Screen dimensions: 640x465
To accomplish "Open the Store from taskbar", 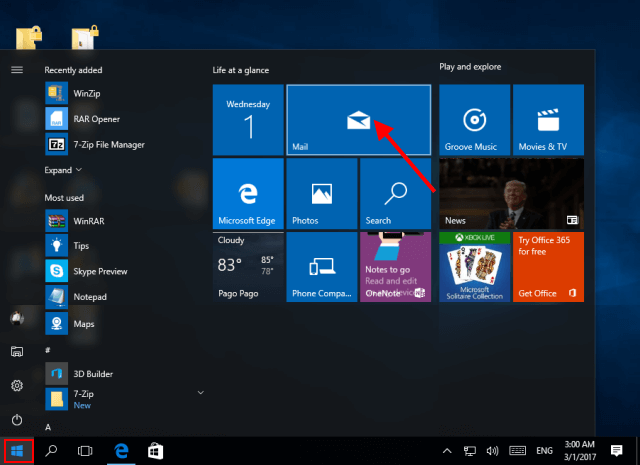I will pyautogui.click(x=156, y=451).
